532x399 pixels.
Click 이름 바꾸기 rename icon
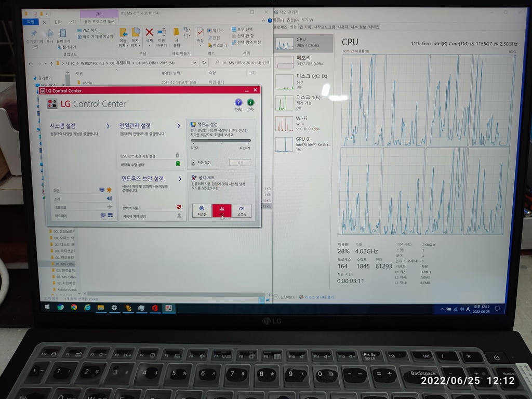click(162, 33)
